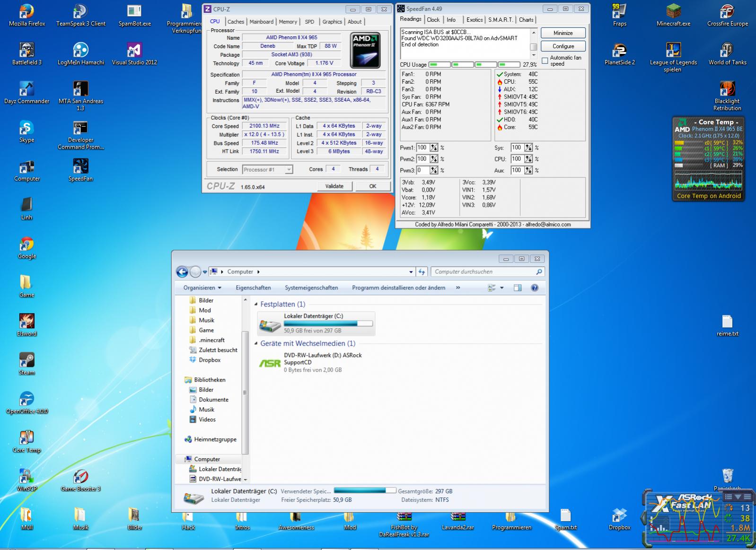Open Memory tab in CPU-Z
This screenshot has height=550, width=756.
[x=288, y=22]
